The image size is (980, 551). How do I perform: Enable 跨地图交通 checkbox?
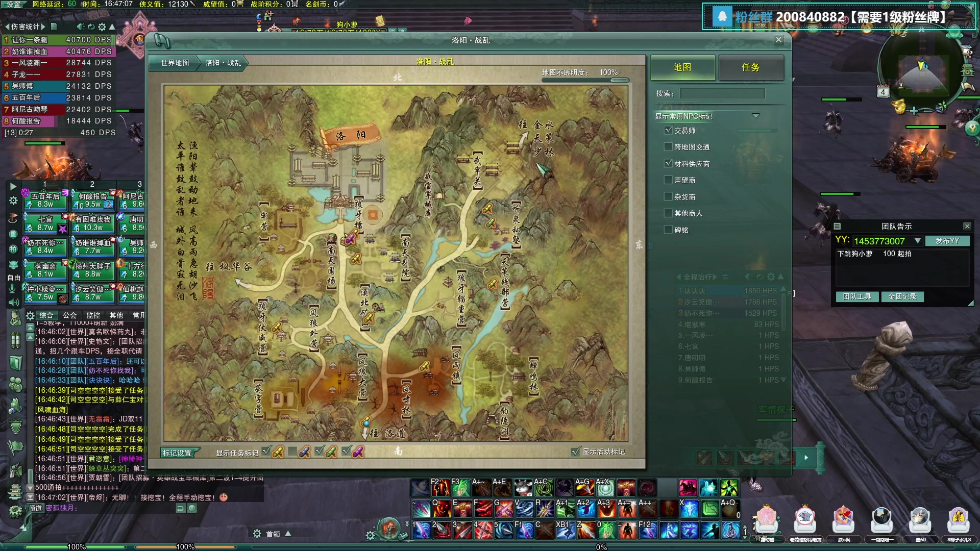pyautogui.click(x=668, y=146)
